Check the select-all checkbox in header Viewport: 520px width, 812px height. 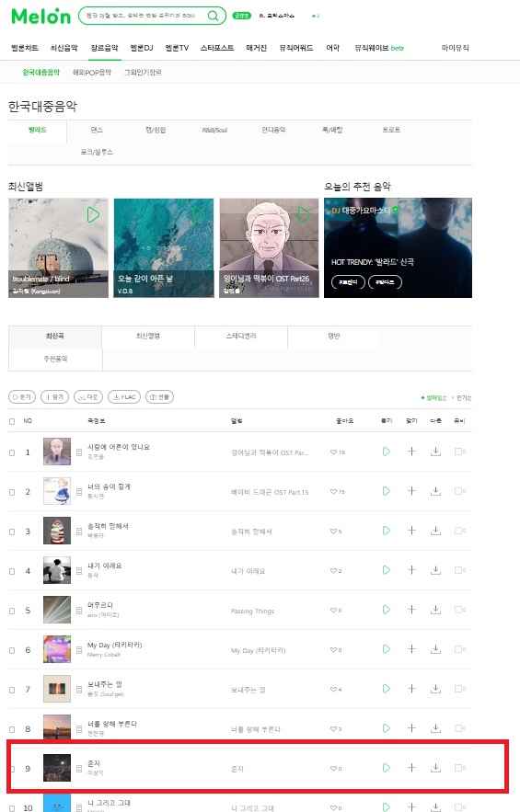pos(12,421)
